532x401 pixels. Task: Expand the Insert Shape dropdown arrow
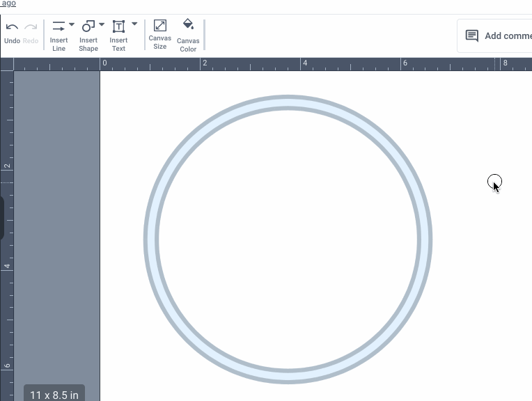[x=102, y=25]
